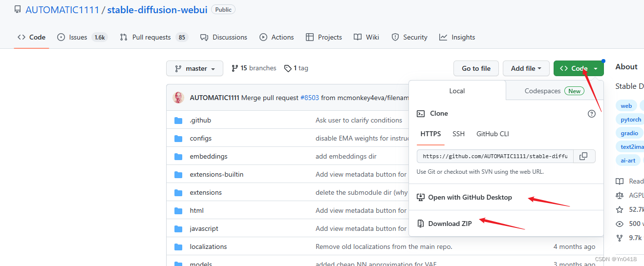Click the 'ai-art' topic tag
Screen dimensions: 644x266
click(x=628, y=161)
